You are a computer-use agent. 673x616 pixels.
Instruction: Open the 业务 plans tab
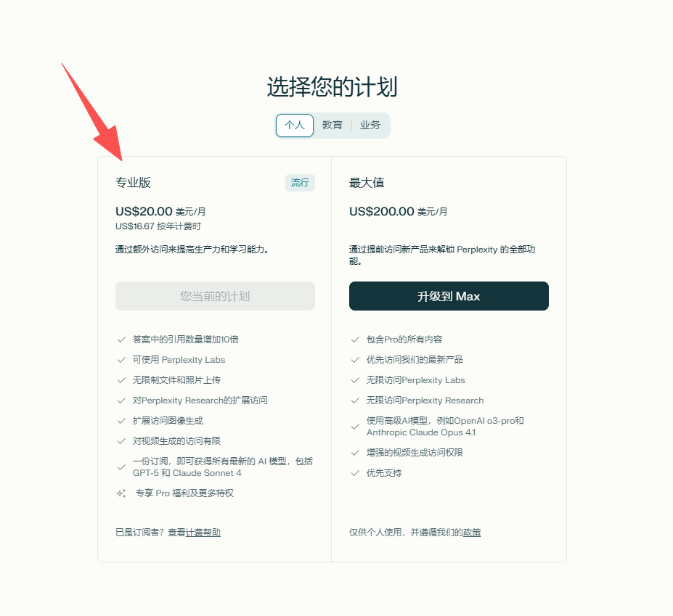coord(370,126)
